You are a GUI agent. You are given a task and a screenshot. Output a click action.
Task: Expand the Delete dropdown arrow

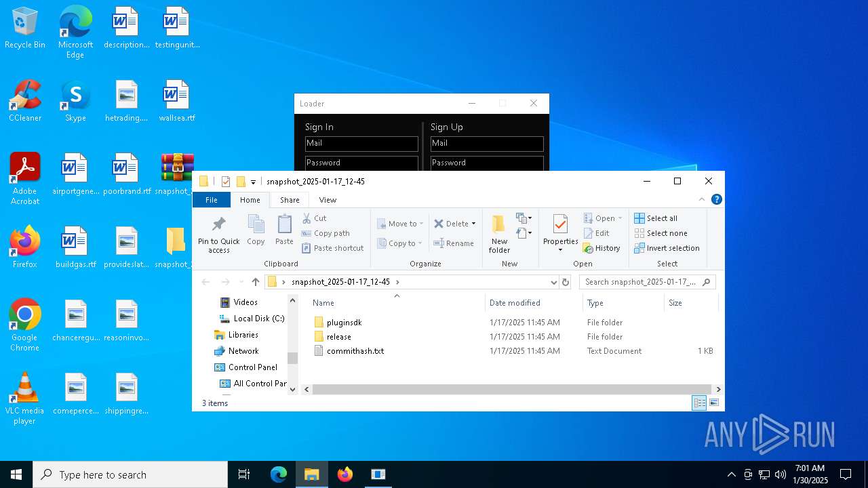(473, 224)
